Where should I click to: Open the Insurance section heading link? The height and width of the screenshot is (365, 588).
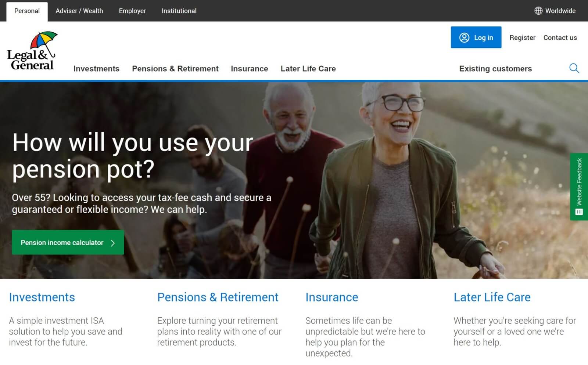pyautogui.click(x=331, y=297)
